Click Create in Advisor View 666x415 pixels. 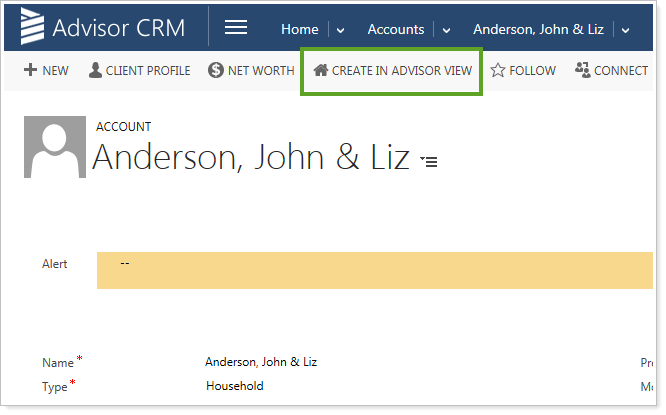click(392, 71)
